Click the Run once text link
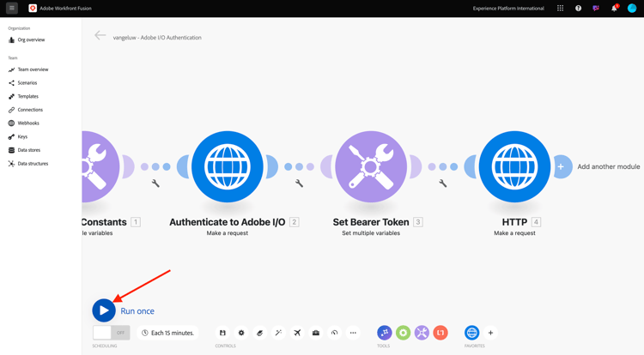This screenshot has width=644, height=355. 137,311
